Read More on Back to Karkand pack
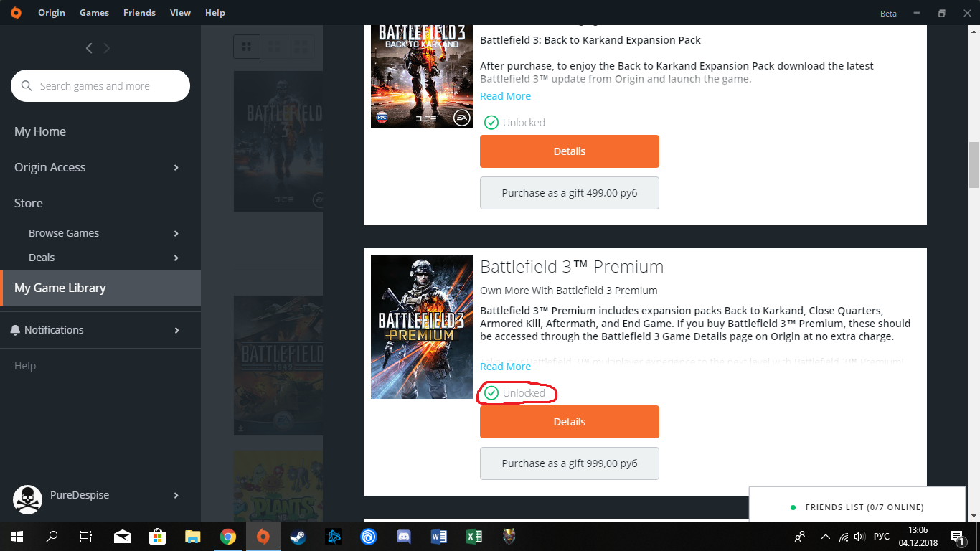 pos(505,96)
